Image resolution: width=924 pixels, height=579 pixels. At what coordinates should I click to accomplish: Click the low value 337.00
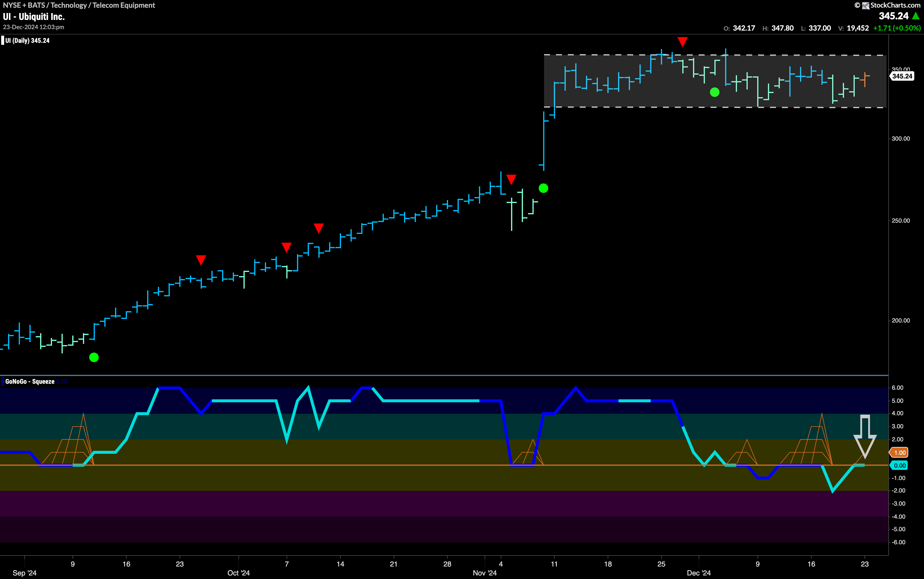coord(819,28)
